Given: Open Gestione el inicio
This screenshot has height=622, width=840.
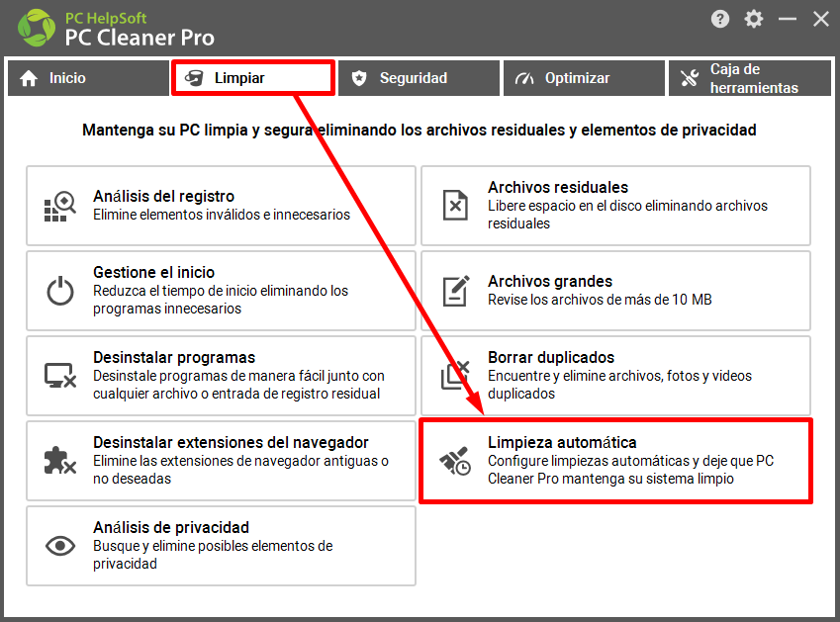Looking at the screenshot, I should pos(222,291).
